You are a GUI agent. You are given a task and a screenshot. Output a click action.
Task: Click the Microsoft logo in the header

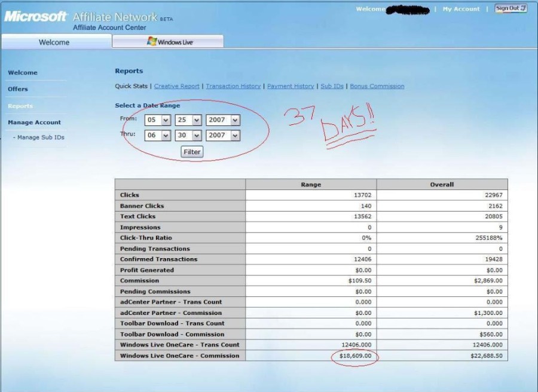point(36,17)
